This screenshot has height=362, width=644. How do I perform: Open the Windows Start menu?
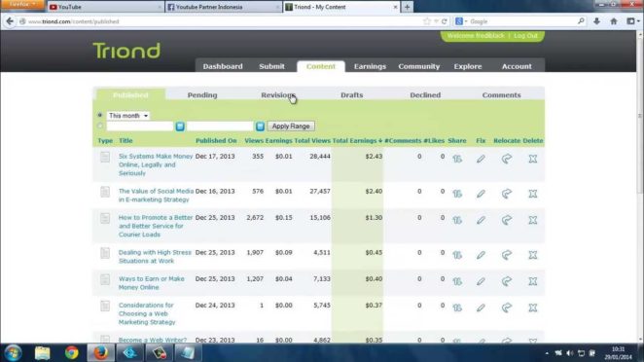13,353
